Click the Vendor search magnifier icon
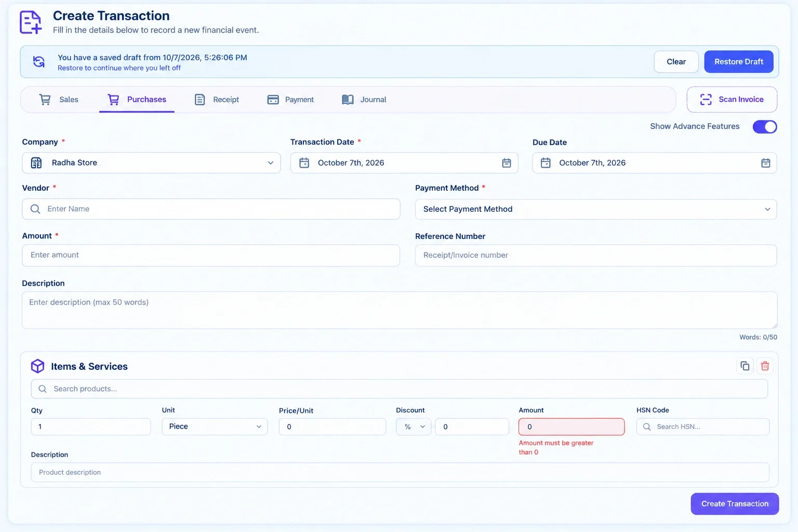798x532 pixels. pos(35,209)
